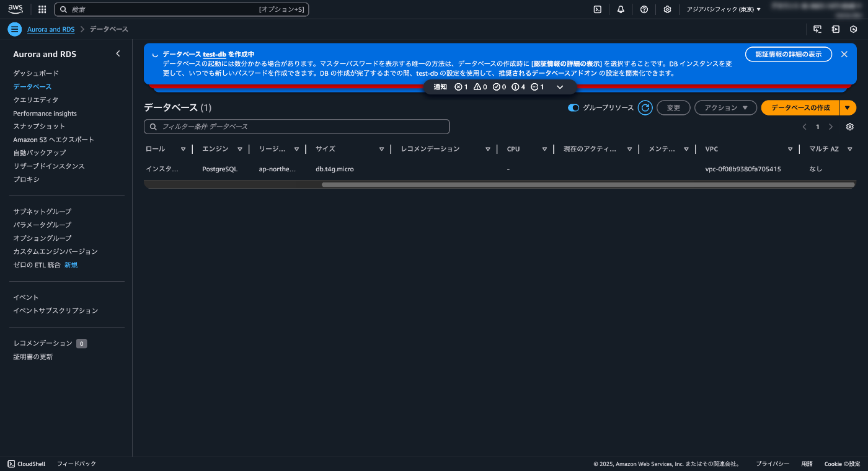Go to previous page arrow
Viewport: 868px width, 471px height.
click(x=804, y=127)
